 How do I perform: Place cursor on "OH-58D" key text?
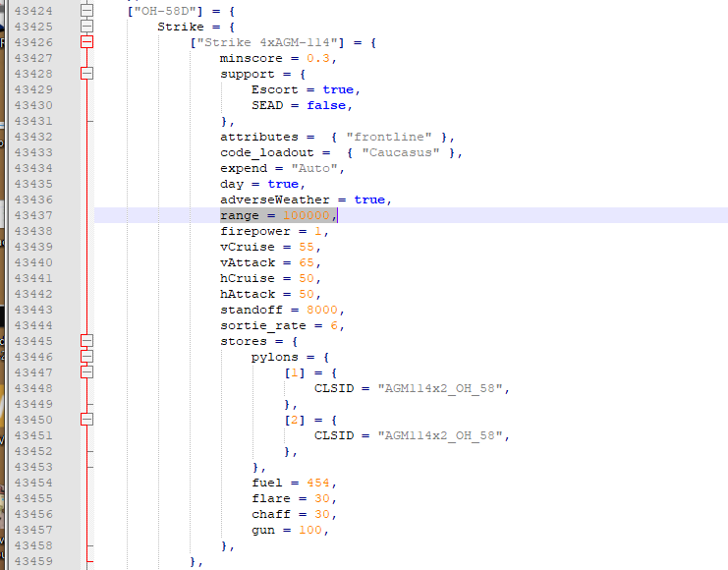click(x=165, y=11)
